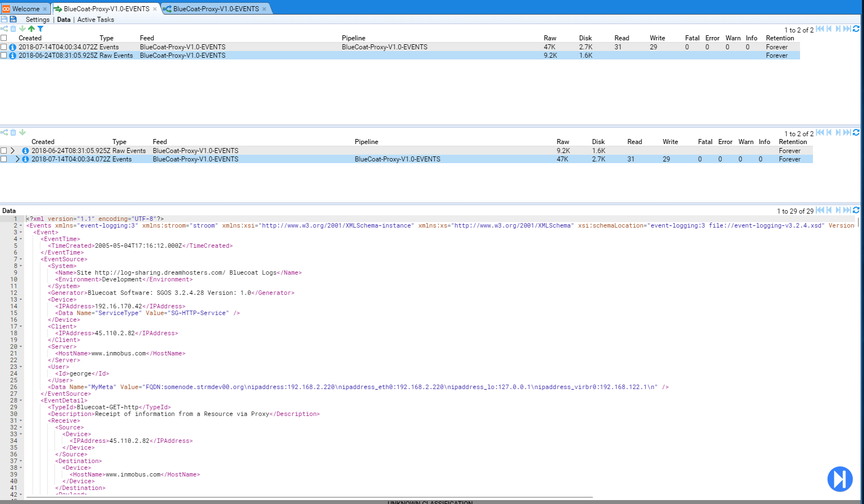Tick checkbox for top-list 2018-06-24 Raw Events row
This screenshot has width=864, height=504.
click(x=4, y=56)
